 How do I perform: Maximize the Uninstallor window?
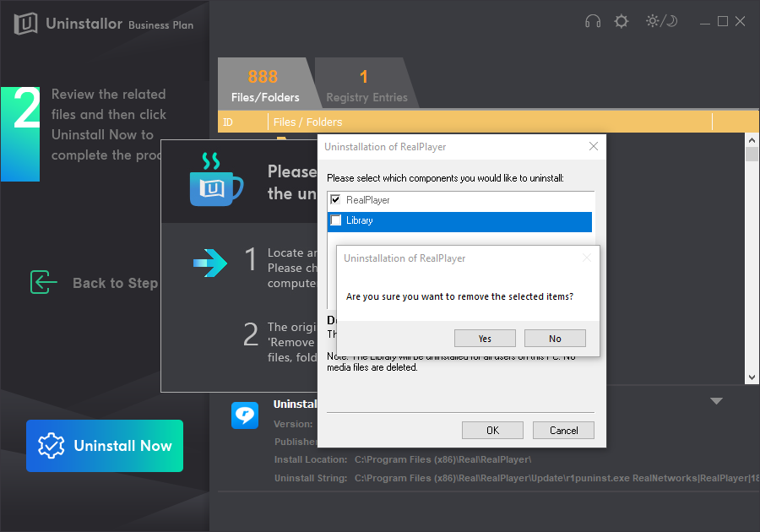[x=723, y=21]
